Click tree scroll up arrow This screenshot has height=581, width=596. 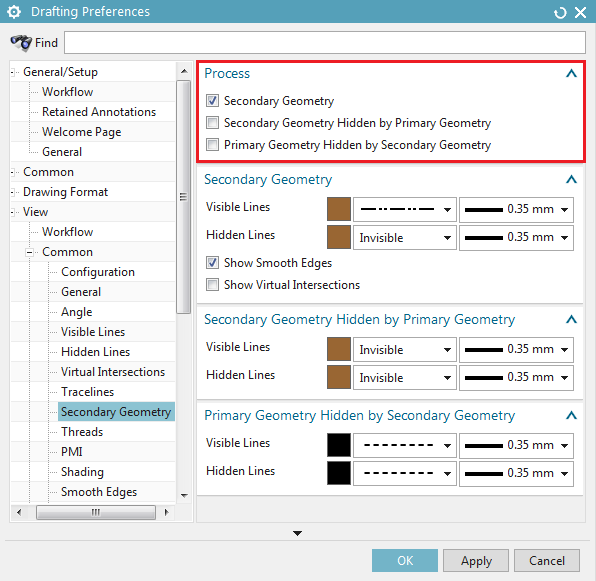pyautogui.click(x=184, y=71)
